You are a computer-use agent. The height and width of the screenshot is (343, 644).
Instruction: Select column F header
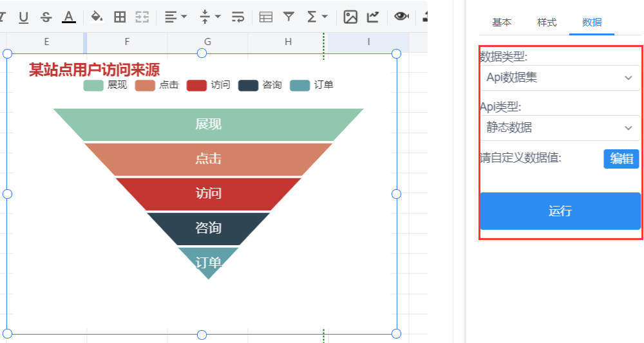[x=127, y=42]
